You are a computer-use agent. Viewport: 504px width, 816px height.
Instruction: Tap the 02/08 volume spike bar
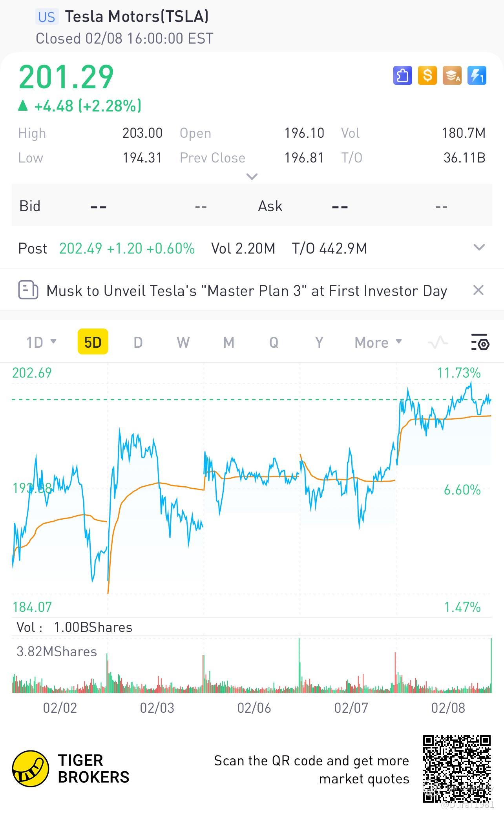[491, 666]
